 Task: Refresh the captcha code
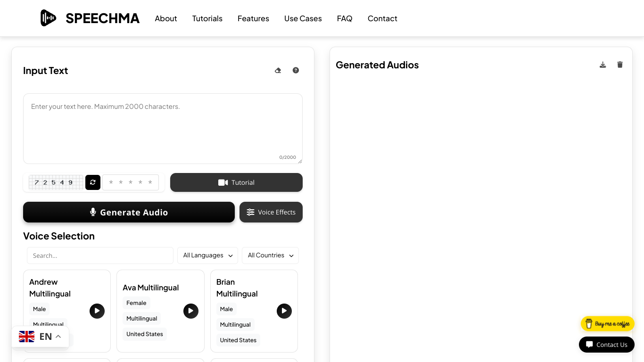click(93, 182)
